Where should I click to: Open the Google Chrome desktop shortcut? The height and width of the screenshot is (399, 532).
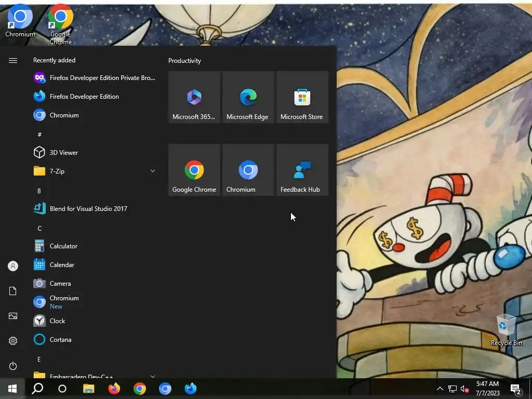60,24
